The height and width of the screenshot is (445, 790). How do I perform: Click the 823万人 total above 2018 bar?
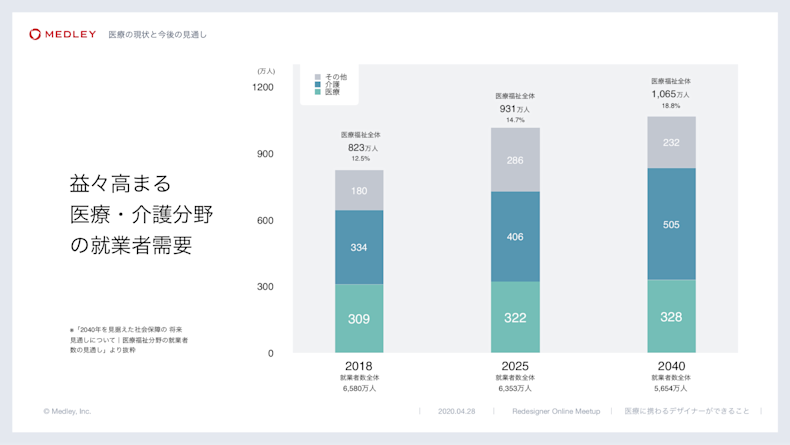363,148
